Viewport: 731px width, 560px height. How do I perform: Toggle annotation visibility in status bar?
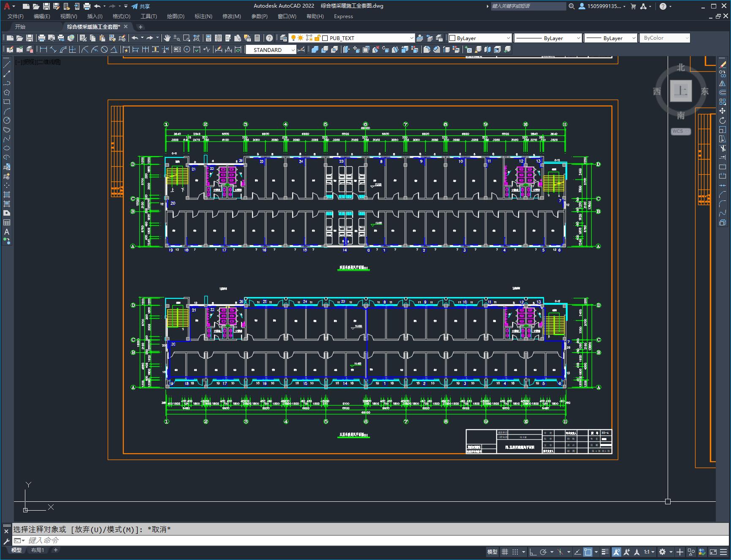[x=617, y=552]
